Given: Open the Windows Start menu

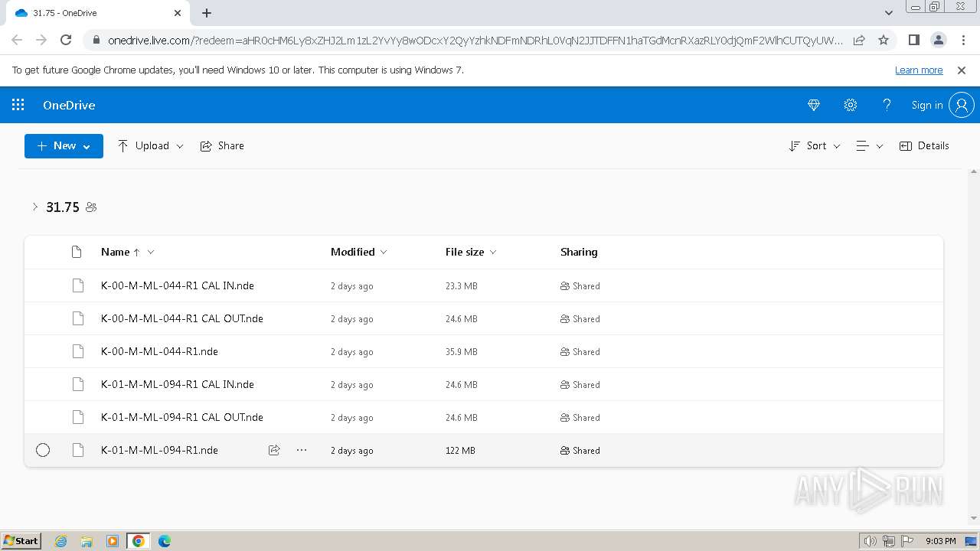Looking at the screenshot, I should click(x=21, y=540).
